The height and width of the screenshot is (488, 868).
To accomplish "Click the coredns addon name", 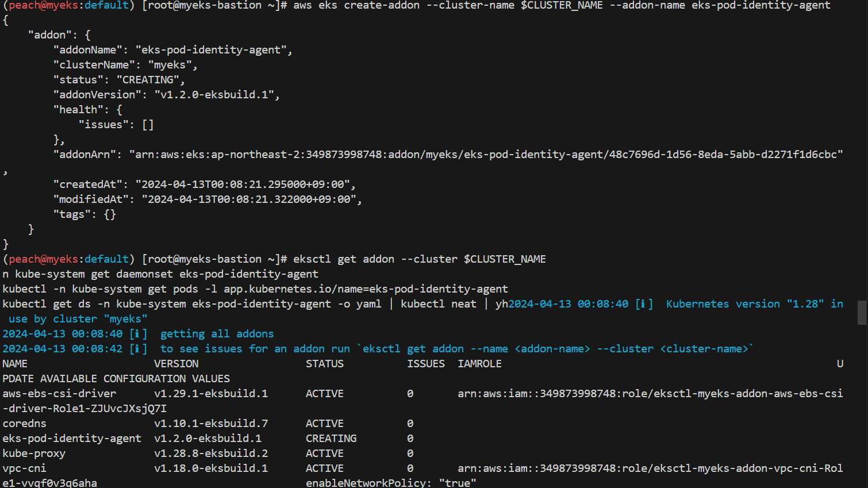I will (x=24, y=424).
